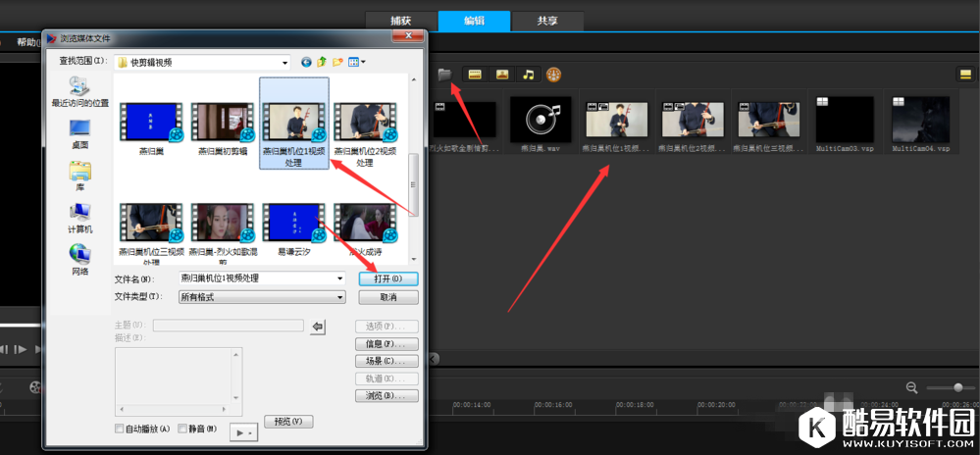980x455 pixels.
Task: Click the timeline zoom slider handle
Action: [x=957, y=387]
